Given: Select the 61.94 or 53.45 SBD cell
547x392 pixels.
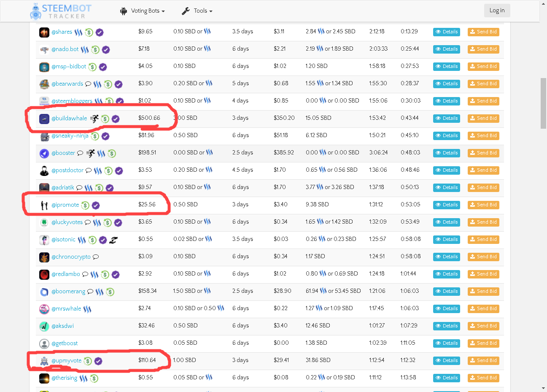Looking at the screenshot, I should click(333, 291).
